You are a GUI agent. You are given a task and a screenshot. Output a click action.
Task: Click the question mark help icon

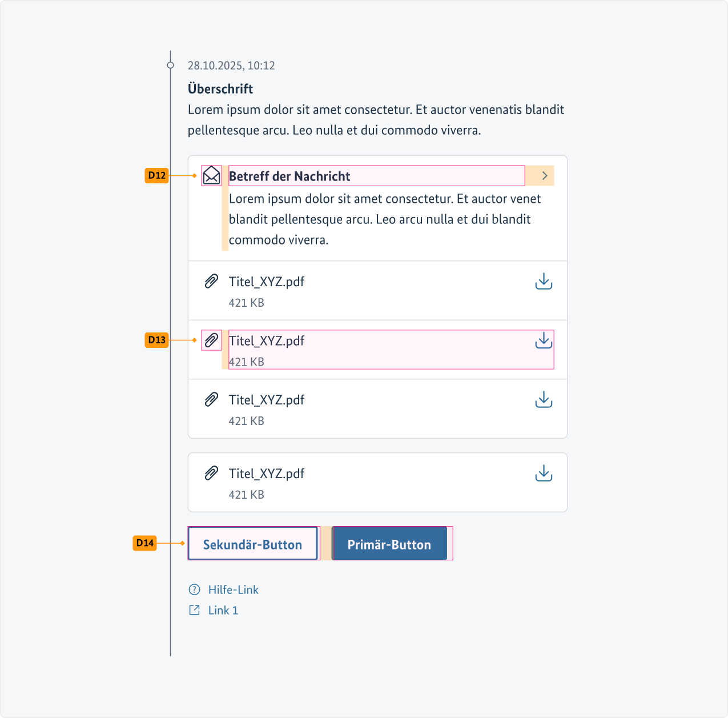[x=195, y=589]
